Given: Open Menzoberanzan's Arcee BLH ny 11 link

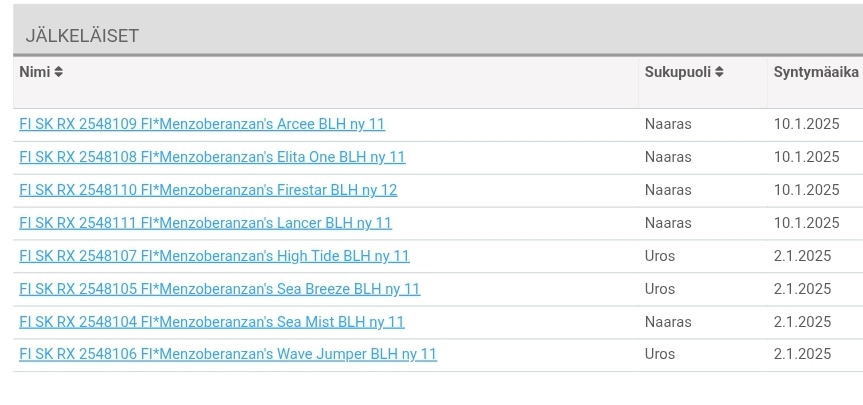Looking at the screenshot, I should click(202, 124).
